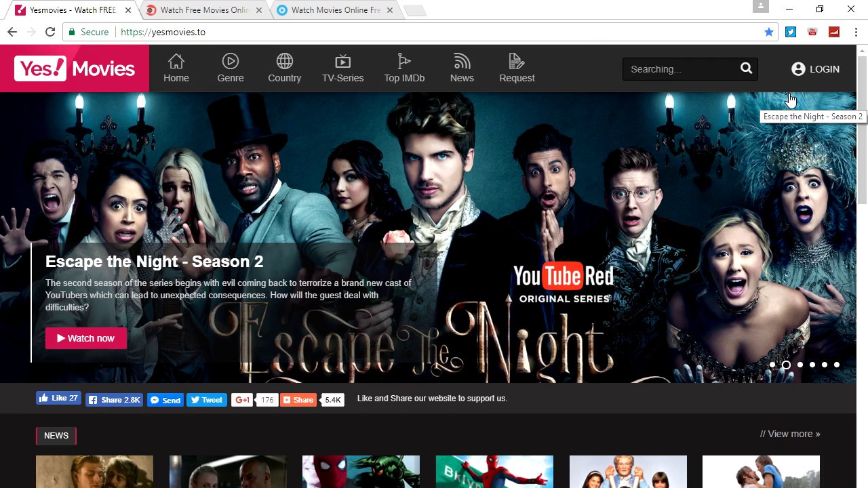The width and height of the screenshot is (868, 488).
Task: Open the LOGIN link
Action: 815,69
